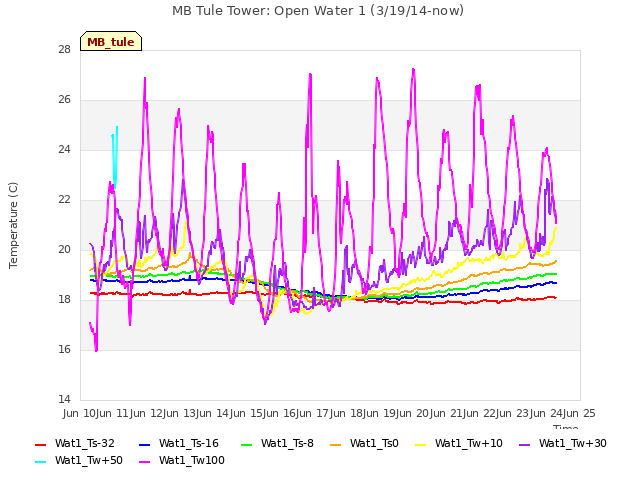Click the cyan Wat1_Tw+50 legend swatch
The image size is (640, 480).
(x=41, y=462)
